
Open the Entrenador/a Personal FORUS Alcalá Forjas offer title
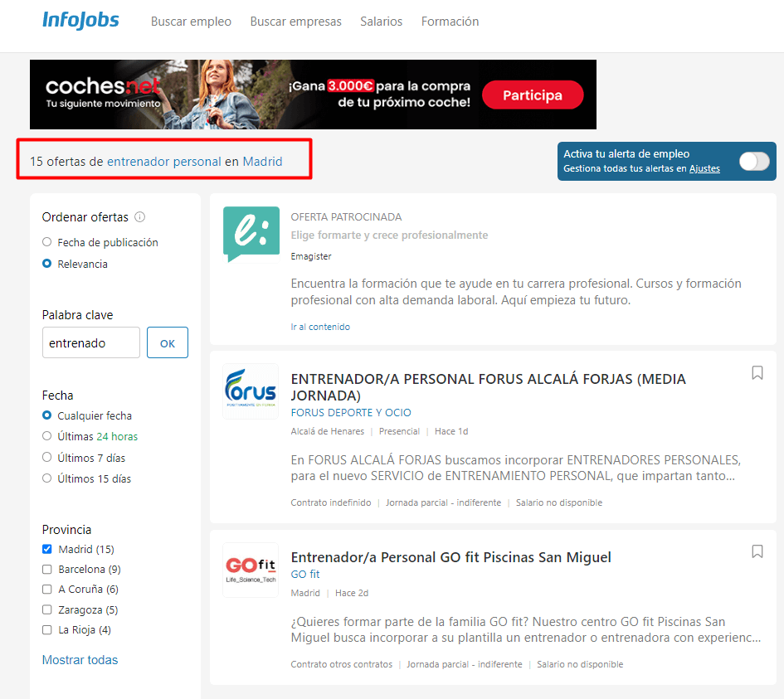[x=488, y=386]
